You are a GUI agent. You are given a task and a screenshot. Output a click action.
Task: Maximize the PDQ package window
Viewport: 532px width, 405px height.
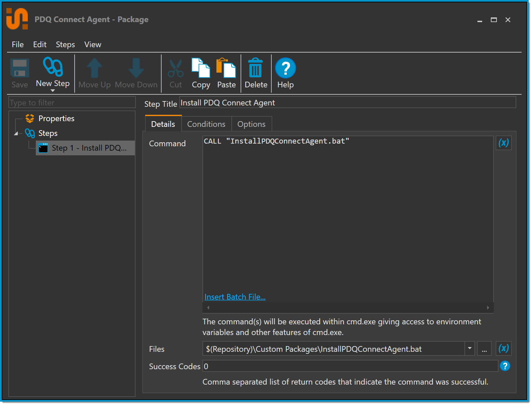tap(494, 20)
